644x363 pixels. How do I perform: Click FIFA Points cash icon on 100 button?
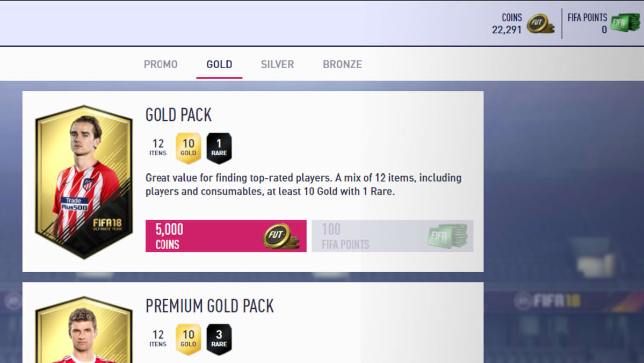pyautogui.click(x=447, y=236)
